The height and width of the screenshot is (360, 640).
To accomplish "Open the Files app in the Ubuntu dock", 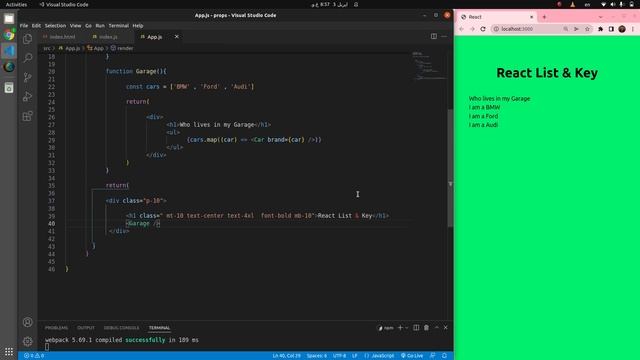I will point(9,19).
